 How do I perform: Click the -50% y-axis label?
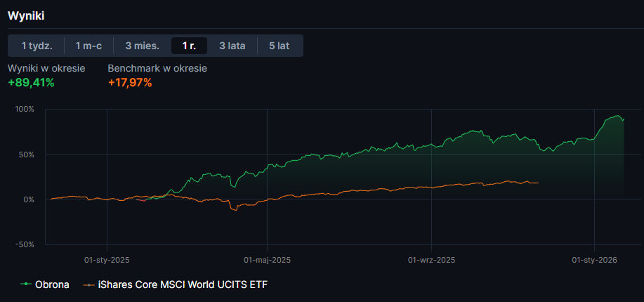tap(25, 244)
